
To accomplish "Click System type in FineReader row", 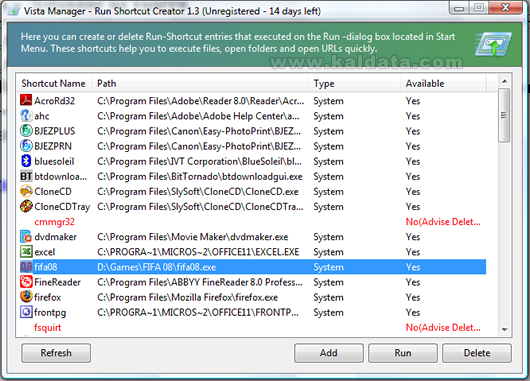I will 328,282.
